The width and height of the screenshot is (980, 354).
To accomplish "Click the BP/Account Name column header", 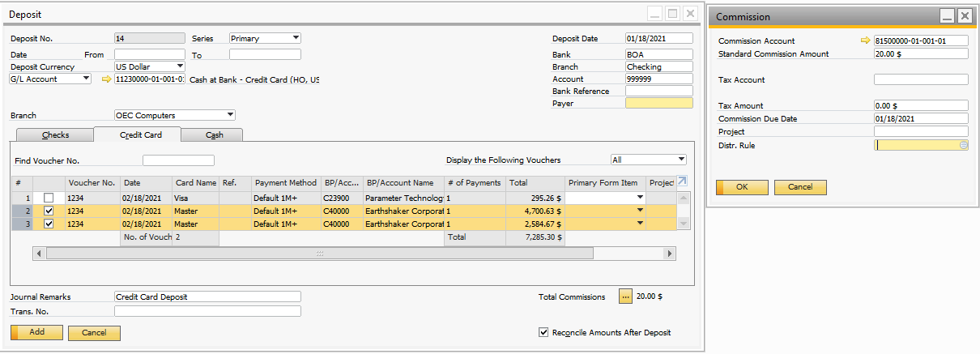I will click(403, 183).
